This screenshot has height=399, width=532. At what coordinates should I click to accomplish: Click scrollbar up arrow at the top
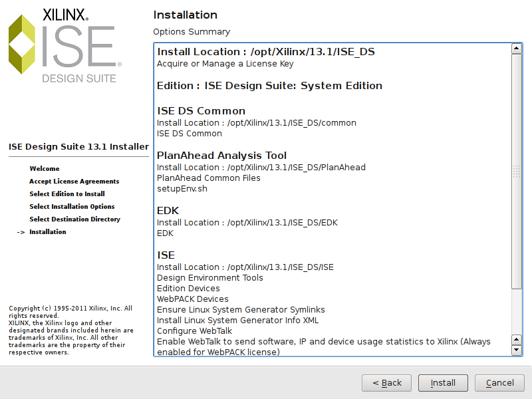[517, 49]
